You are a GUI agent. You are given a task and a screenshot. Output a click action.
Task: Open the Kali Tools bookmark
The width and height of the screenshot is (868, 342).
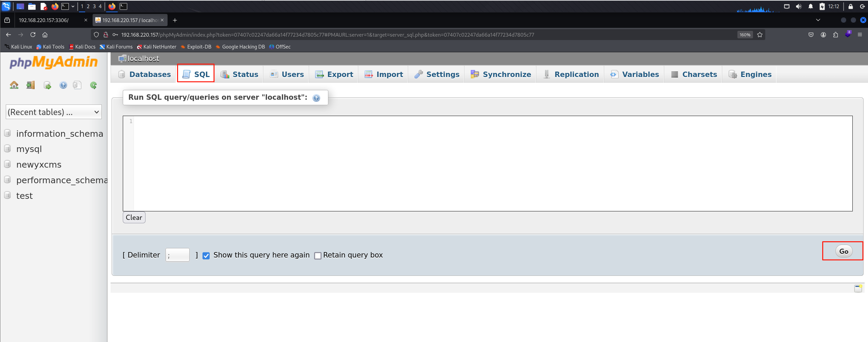50,47
